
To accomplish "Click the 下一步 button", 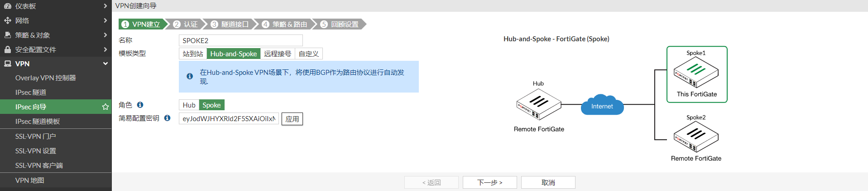I will (490, 182).
